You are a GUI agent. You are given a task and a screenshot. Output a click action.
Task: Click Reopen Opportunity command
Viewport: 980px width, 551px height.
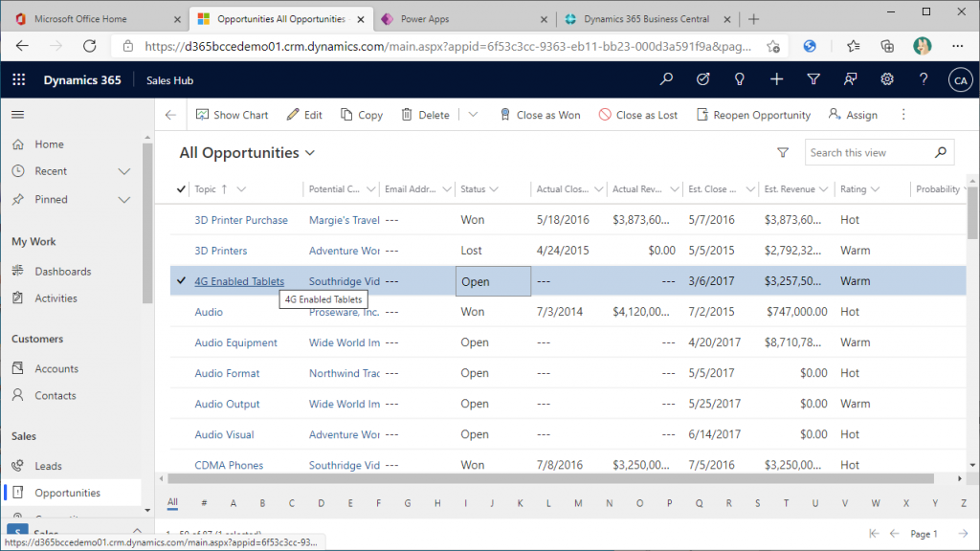[x=753, y=115]
